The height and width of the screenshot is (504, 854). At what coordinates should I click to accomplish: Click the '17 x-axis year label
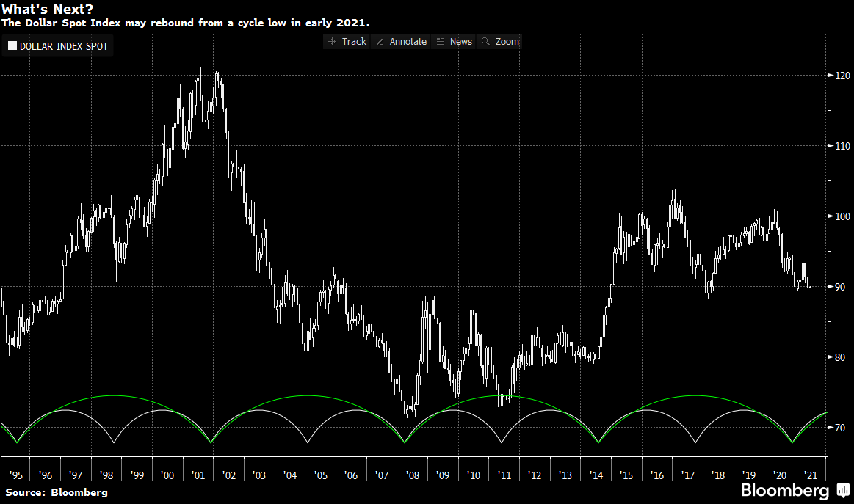(688, 475)
